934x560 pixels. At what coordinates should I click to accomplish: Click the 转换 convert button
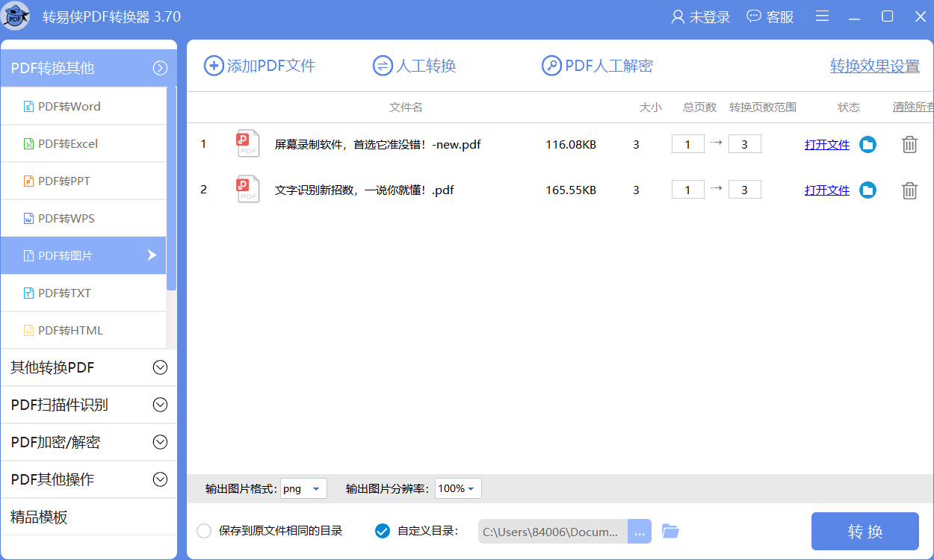point(865,531)
